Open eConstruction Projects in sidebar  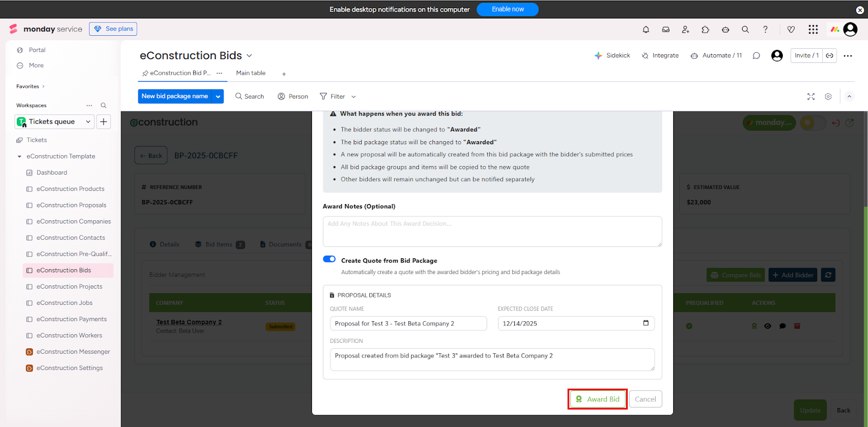(69, 286)
